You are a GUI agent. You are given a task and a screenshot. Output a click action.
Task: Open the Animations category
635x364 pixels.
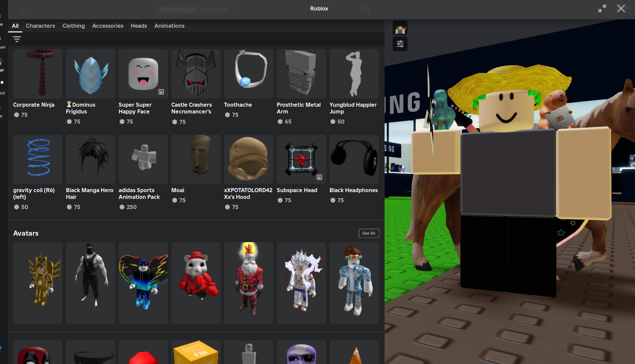coord(169,26)
